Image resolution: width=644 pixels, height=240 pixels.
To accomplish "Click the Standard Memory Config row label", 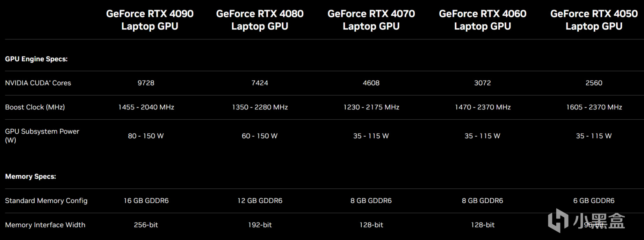I will [x=46, y=201].
